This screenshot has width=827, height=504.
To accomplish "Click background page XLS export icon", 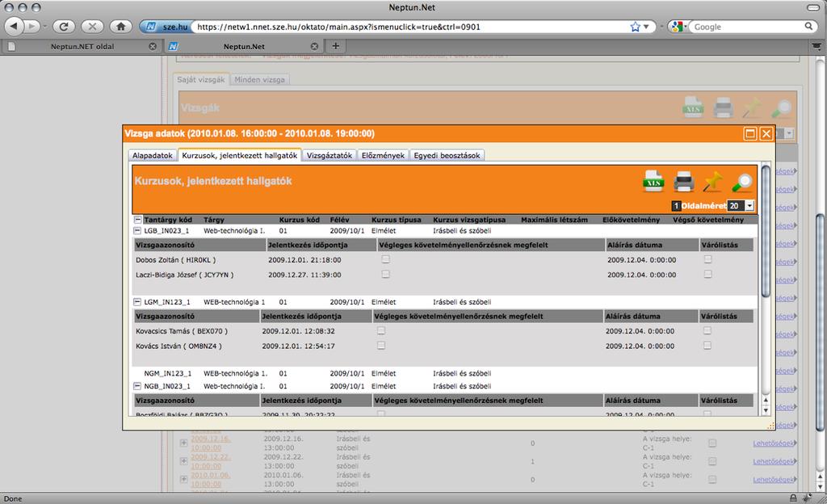I will (693, 107).
